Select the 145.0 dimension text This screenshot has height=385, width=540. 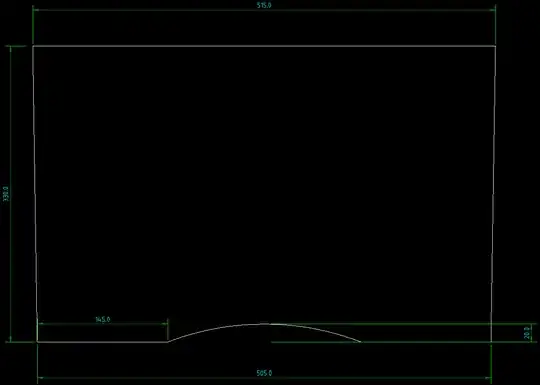tap(103, 320)
